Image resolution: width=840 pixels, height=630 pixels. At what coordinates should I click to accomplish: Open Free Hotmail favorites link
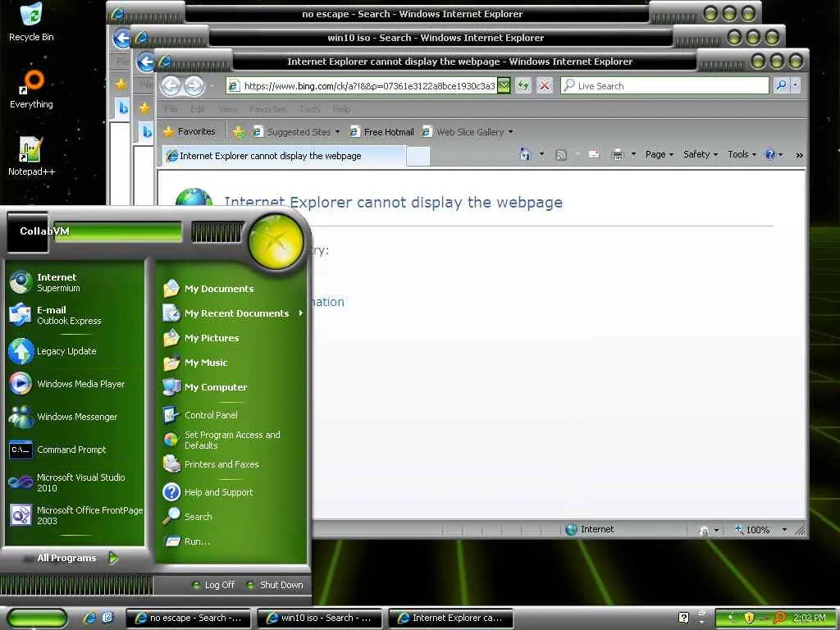point(381,132)
